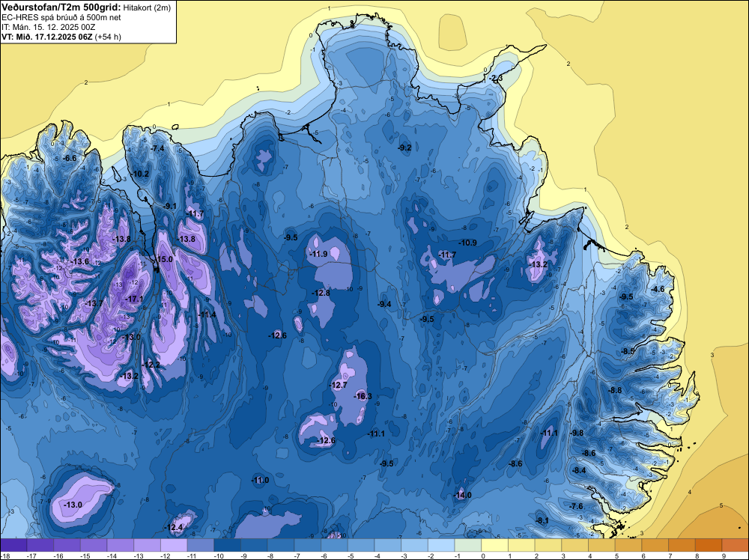This screenshot has width=749, height=560.
Task: Click the -13.6 temperature value on the map
Action: pos(80,261)
